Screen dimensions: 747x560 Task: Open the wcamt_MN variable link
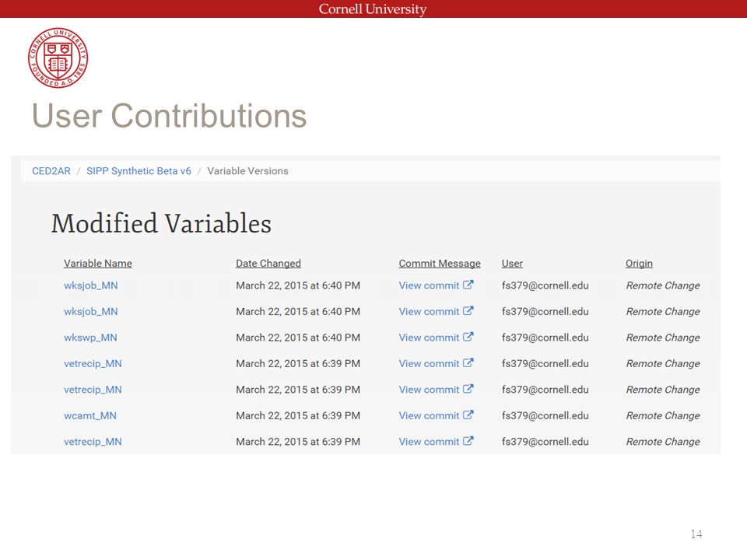[90, 415]
